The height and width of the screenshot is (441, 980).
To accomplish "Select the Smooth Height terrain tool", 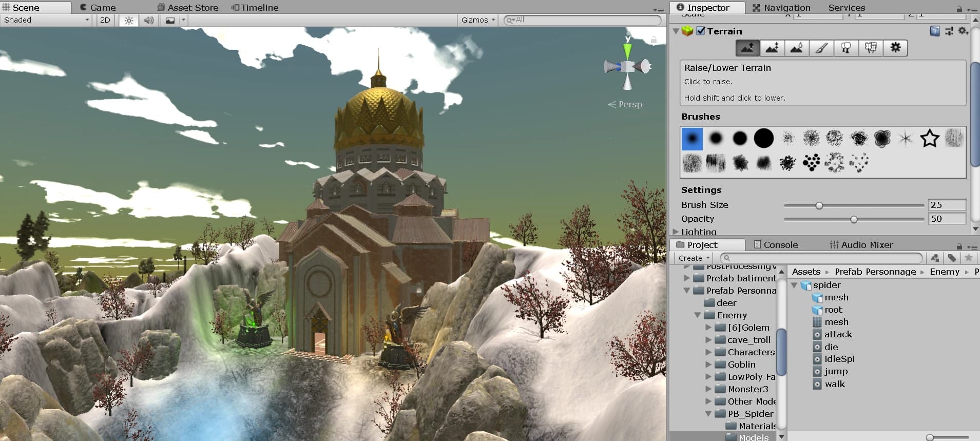I will click(797, 48).
